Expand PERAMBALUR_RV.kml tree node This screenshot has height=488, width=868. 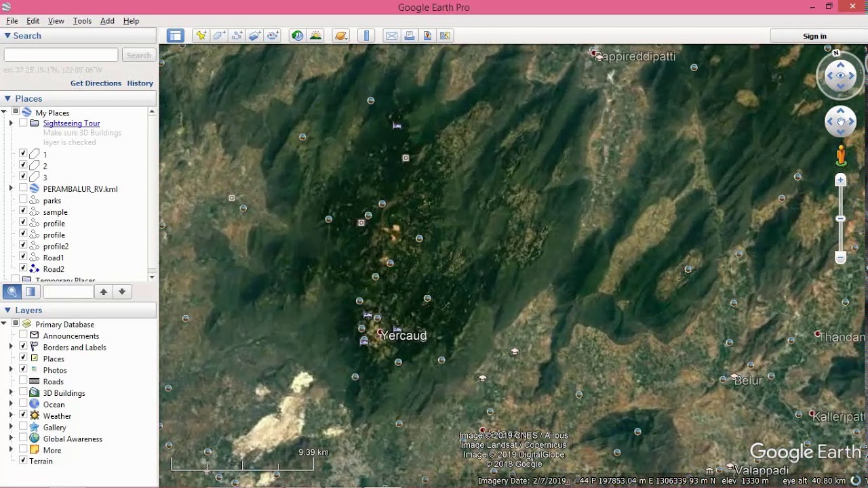pos(11,188)
